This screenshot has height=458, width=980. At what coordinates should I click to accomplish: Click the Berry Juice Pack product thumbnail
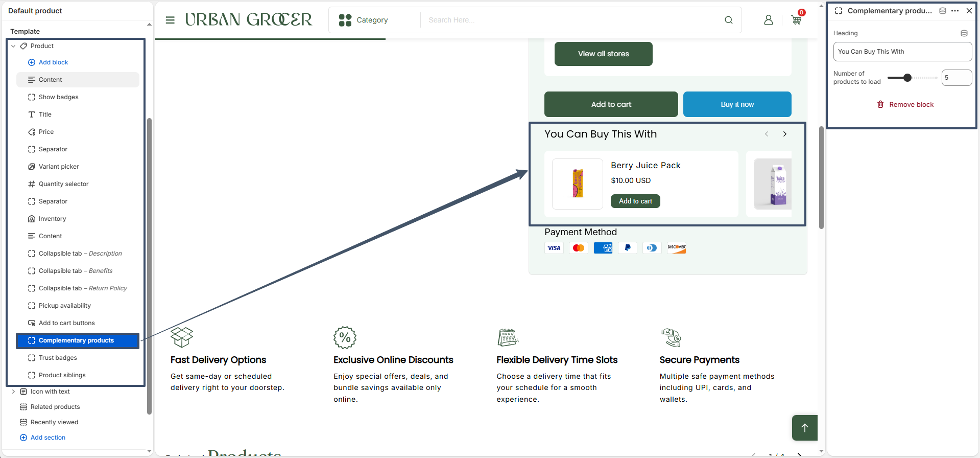[578, 184]
